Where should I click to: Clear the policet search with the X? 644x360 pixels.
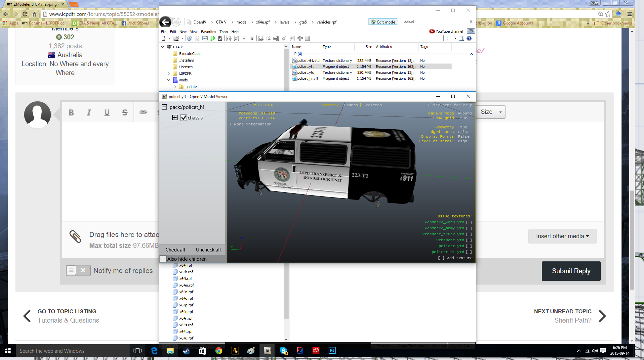click(x=471, y=22)
